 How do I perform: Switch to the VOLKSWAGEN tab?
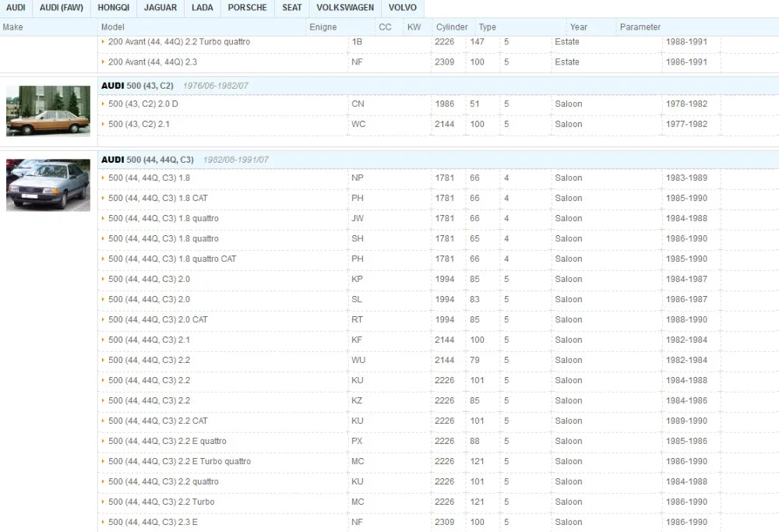click(345, 8)
